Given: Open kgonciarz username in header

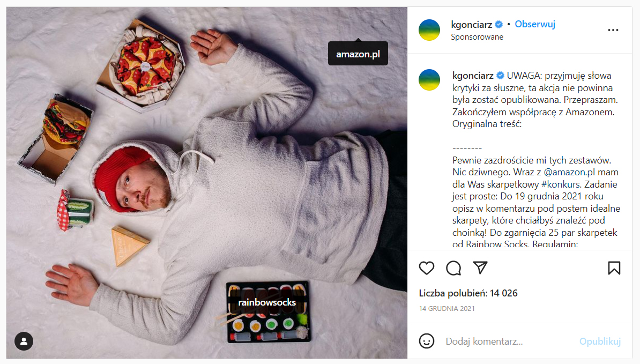Looking at the screenshot, I should point(472,25).
